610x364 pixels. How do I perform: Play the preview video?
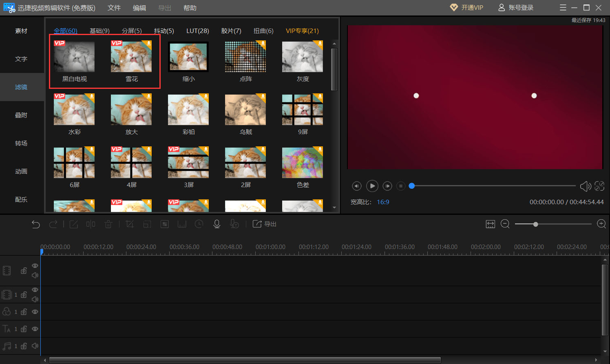372,186
